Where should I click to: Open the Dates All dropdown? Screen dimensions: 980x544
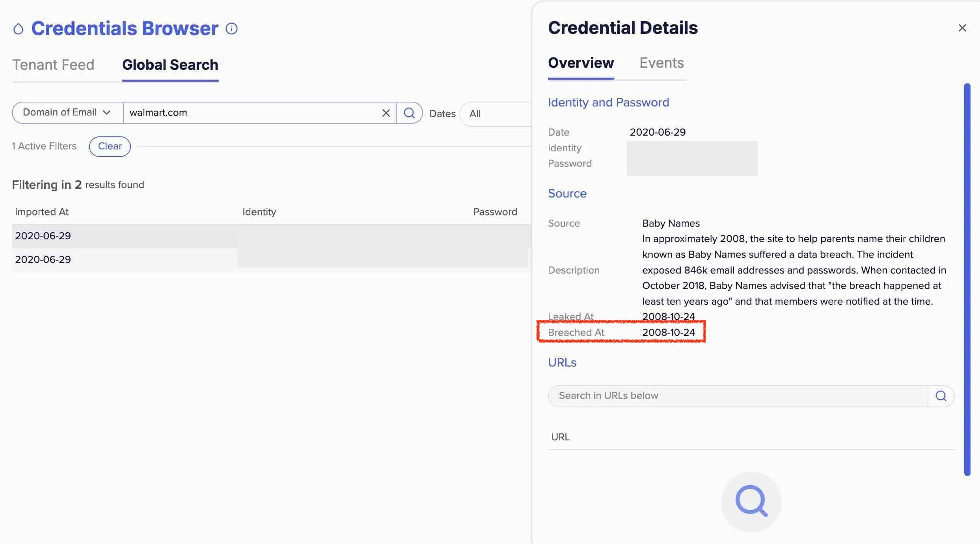(x=496, y=114)
